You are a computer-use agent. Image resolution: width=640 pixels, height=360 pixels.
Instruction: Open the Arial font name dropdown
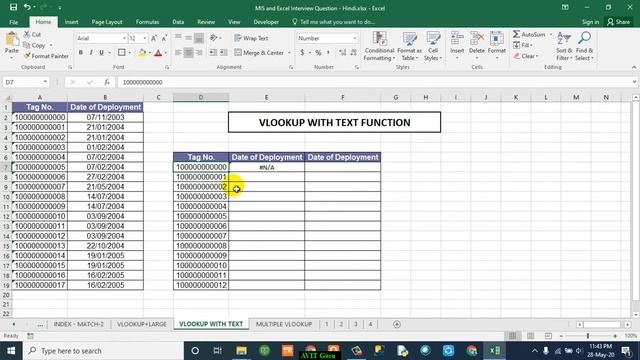click(124, 38)
